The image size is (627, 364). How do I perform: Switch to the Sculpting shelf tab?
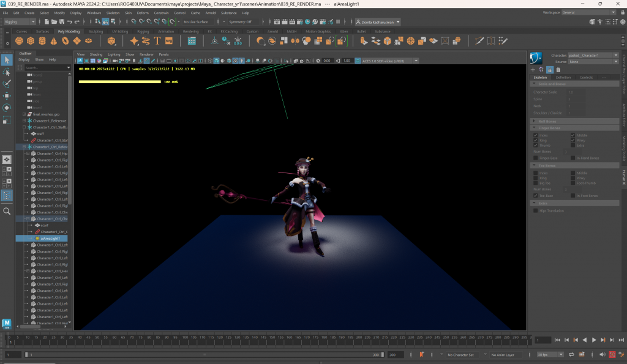pyautogui.click(x=96, y=32)
